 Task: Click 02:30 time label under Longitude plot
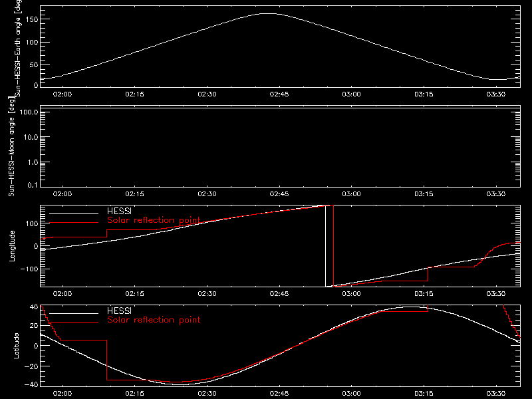207,294
